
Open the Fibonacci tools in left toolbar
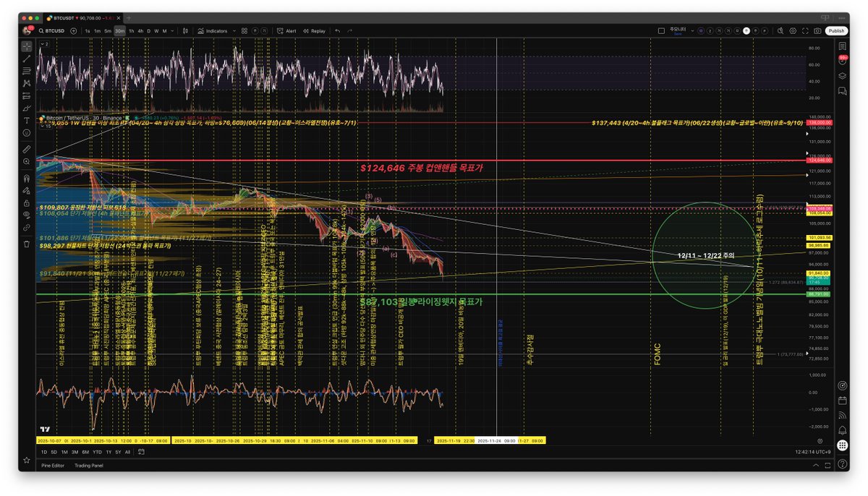click(x=27, y=71)
